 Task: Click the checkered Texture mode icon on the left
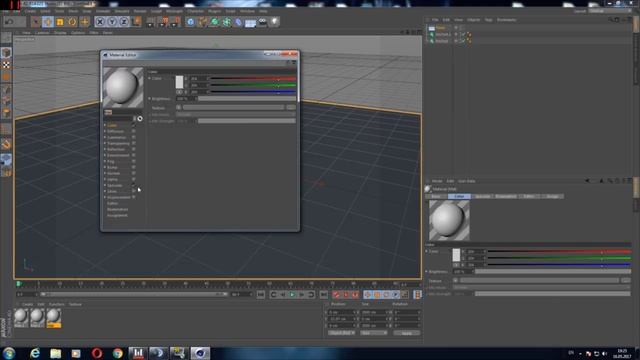click(x=6, y=65)
